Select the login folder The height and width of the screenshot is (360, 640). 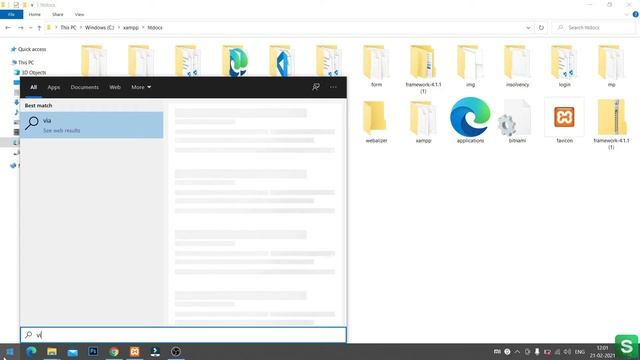(x=564, y=66)
